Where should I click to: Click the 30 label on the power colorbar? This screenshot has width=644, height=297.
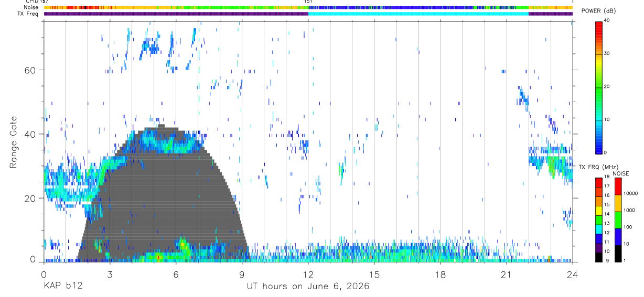click(607, 53)
